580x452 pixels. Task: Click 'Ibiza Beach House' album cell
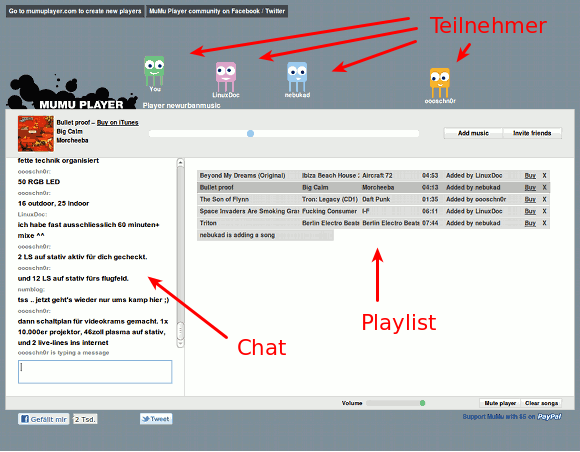tap(330, 175)
